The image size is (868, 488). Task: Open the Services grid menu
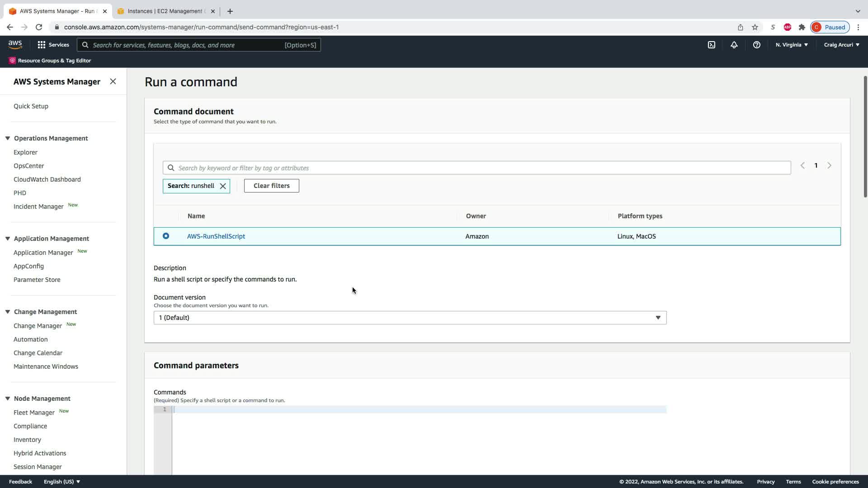[53, 45]
